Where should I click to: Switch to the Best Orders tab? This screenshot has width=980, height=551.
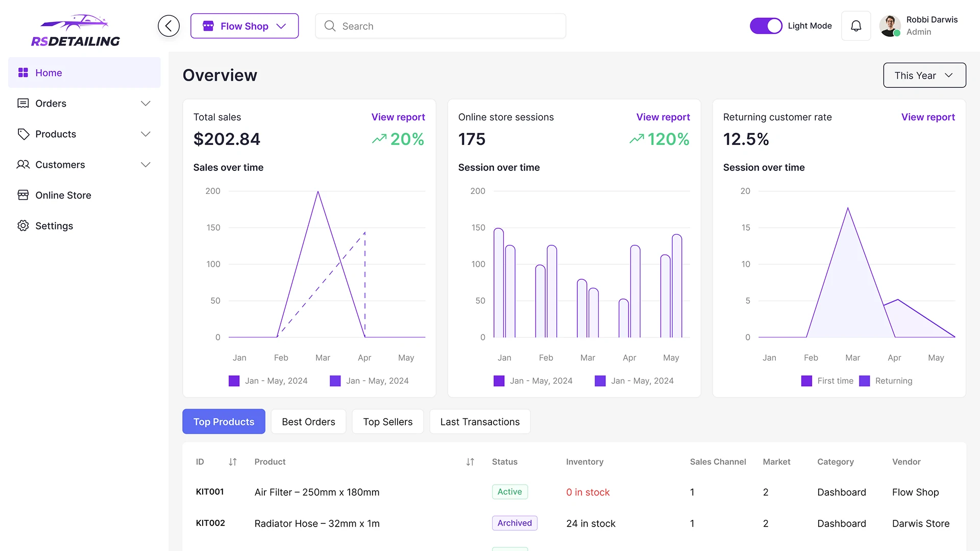point(308,421)
